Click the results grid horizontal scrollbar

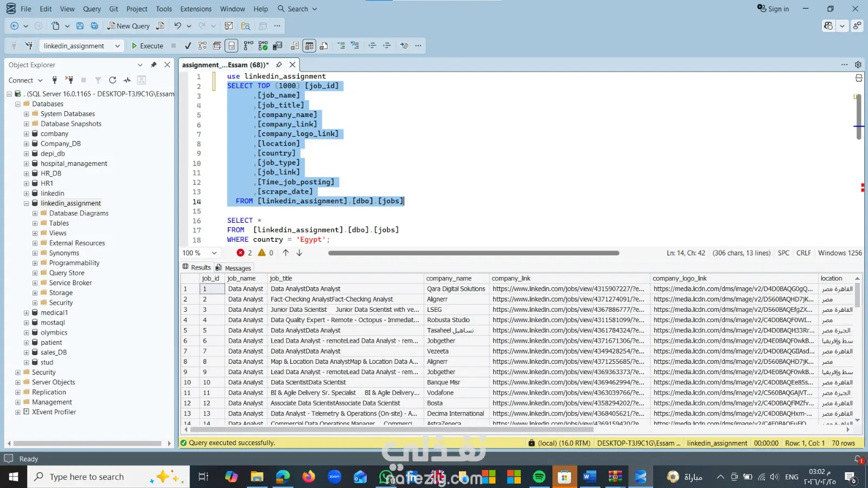(391, 429)
